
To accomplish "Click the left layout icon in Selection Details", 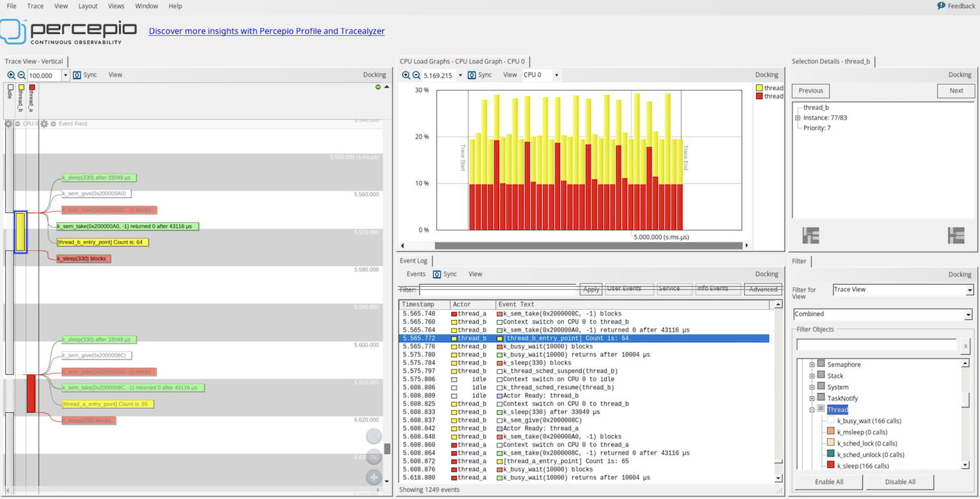I will click(810, 235).
